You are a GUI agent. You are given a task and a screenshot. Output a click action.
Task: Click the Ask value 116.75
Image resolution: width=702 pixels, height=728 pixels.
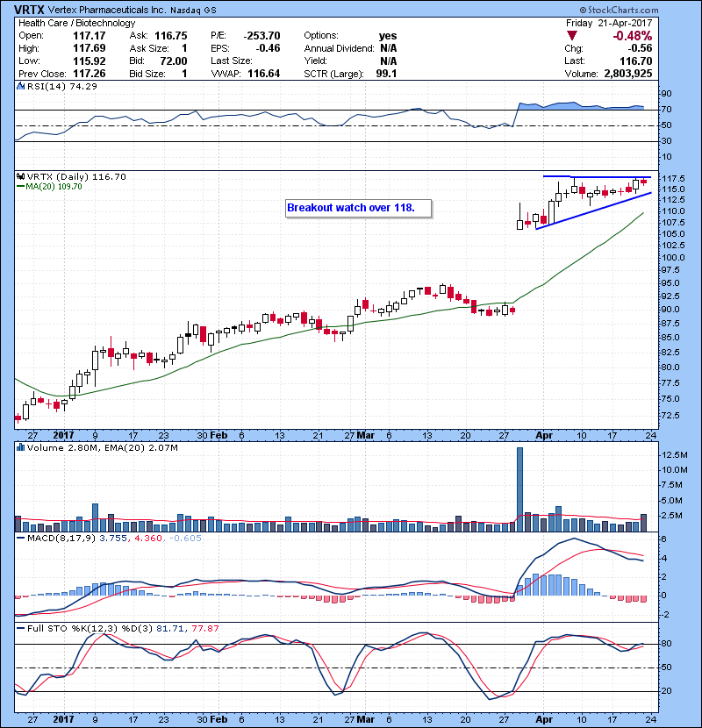coord(171,36)
